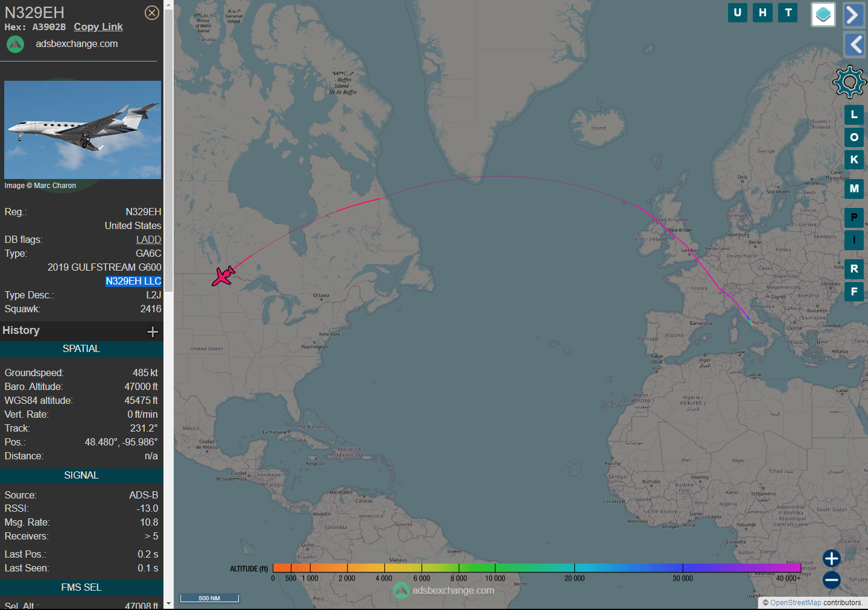
Task: Click the sidebar scrollbar down arrow
Action: (168, 603)
